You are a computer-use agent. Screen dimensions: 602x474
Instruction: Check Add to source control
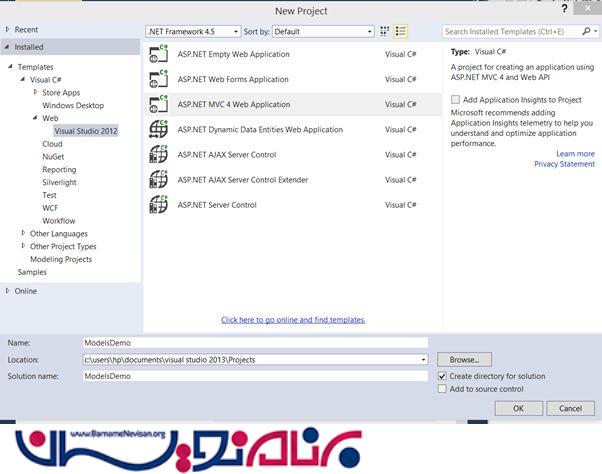click(443, 389)
